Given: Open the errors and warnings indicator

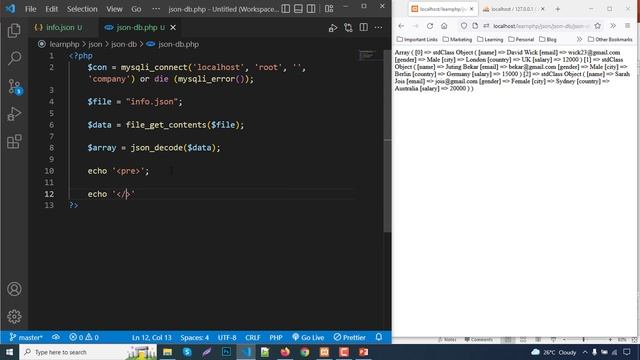Looking at the screenshot, I should coord(84,337).
